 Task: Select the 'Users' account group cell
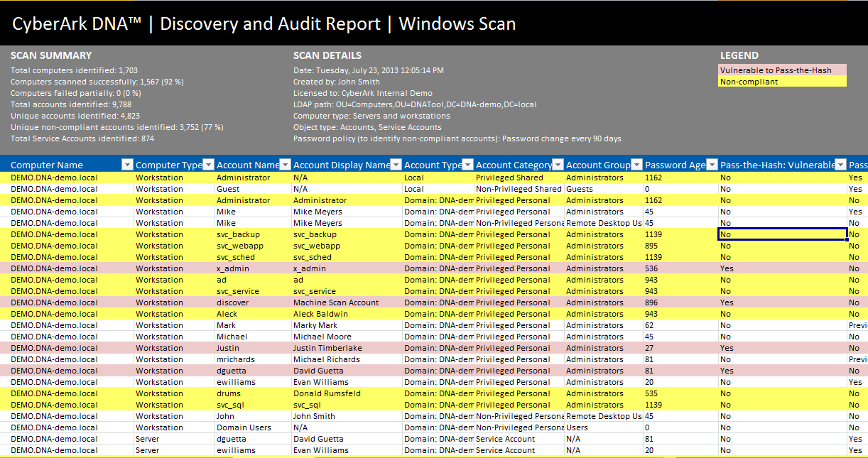pos(604,427)
